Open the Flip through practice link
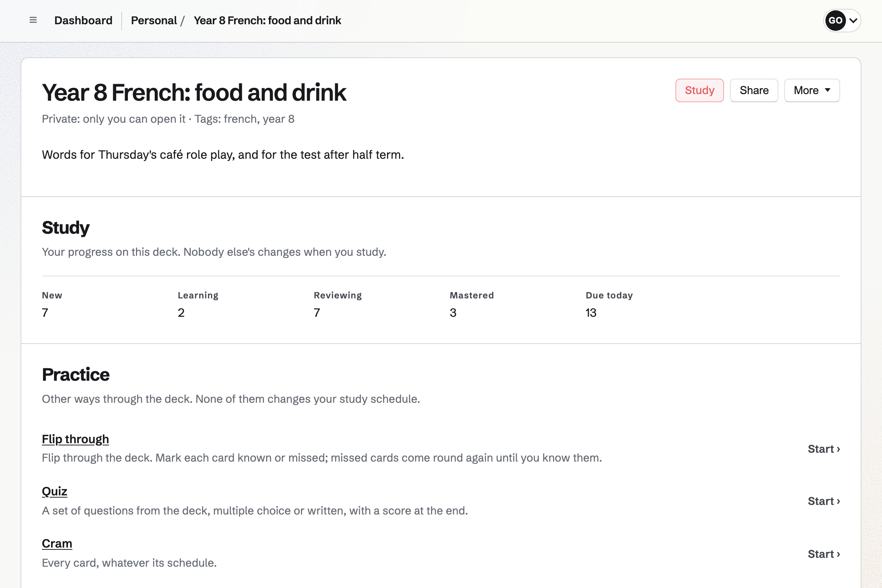 (75, 439)
